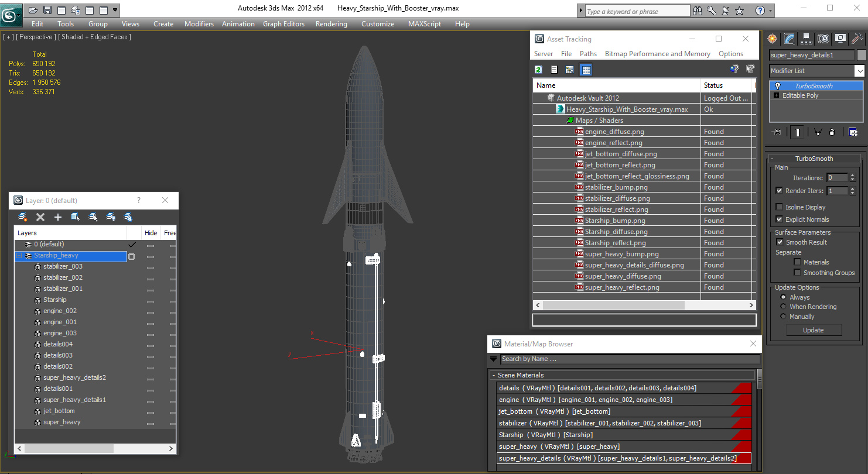
Task: Open Bitmap Performance and Memory menu
Action: pyautogui.click(x=658, y=54)
